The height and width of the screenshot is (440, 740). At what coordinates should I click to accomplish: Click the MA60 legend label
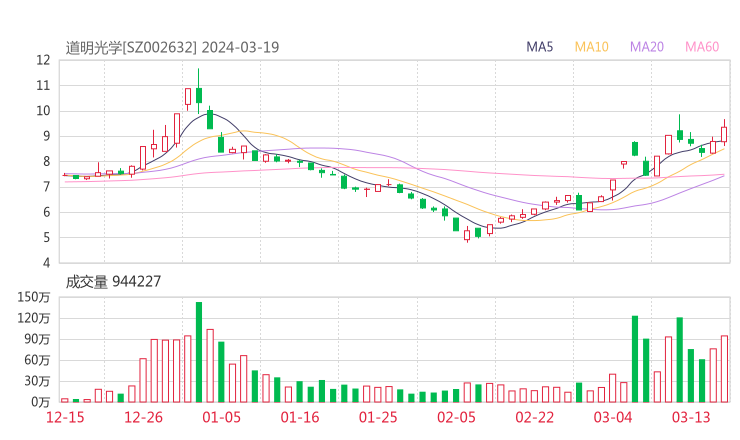coord(702,47)
